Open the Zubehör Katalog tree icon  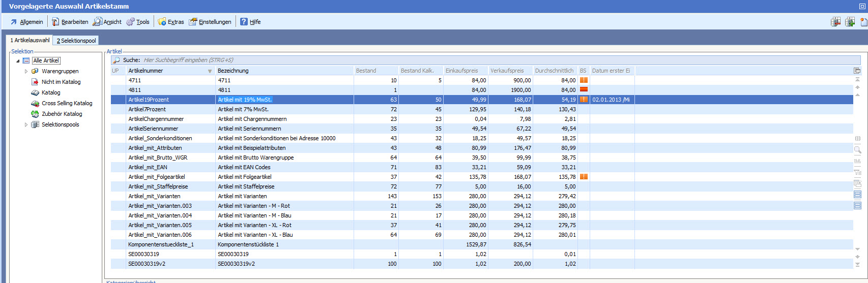tap(35, 114)
